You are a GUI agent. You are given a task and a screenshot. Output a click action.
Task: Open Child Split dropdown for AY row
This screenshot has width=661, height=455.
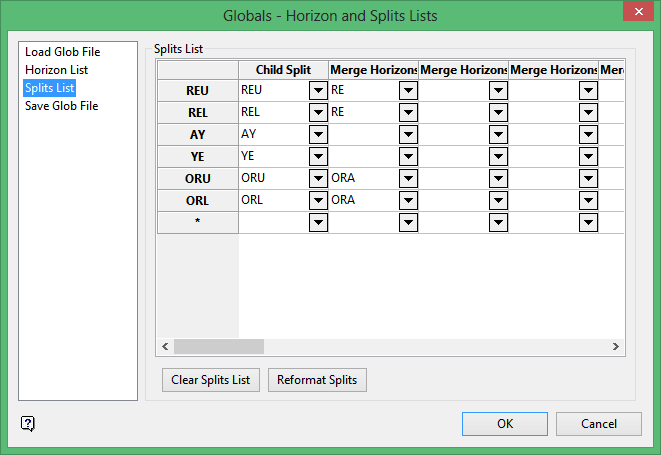pyautogui.click(x=318, y=135)
